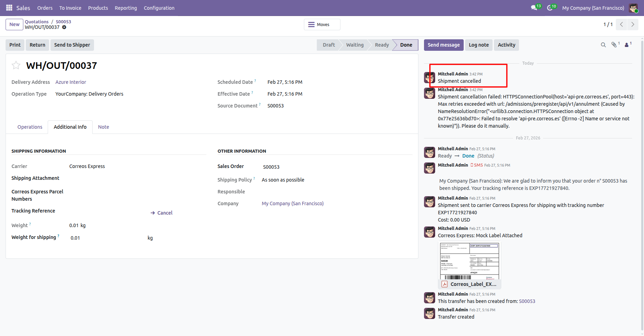
Task: Mark WH/OUT/00037 as favorite star
Action: [x=16, y=65]
